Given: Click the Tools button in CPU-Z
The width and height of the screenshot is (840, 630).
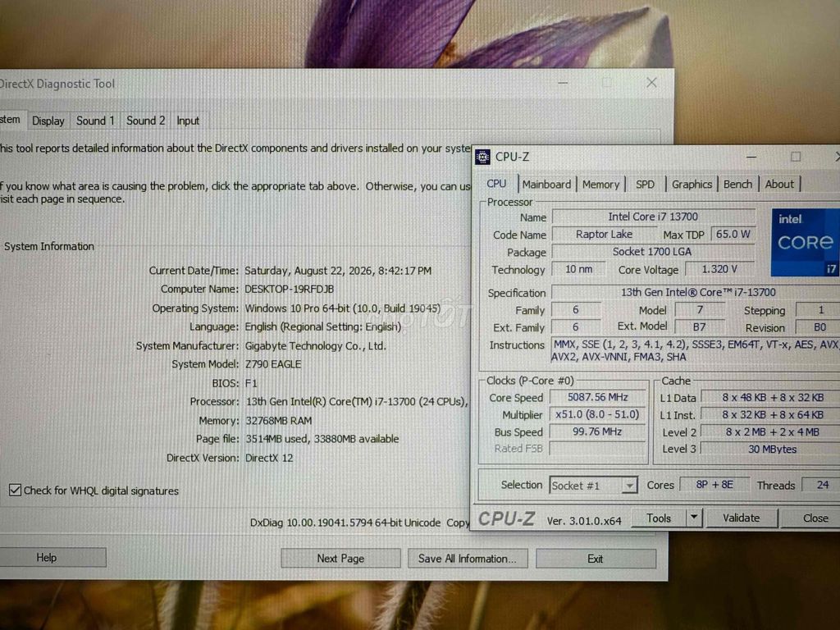Looking at the screenshot, I should pyautogui.click(x=659, y=518).
